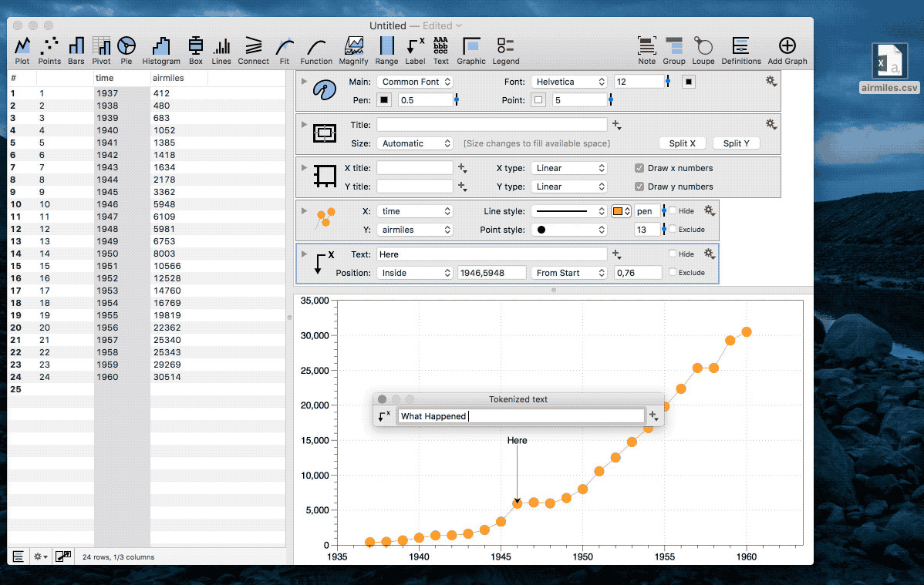Open the Helvetica font dropdown
Screen dimensions: 924x585
click(x=569, y=81)
